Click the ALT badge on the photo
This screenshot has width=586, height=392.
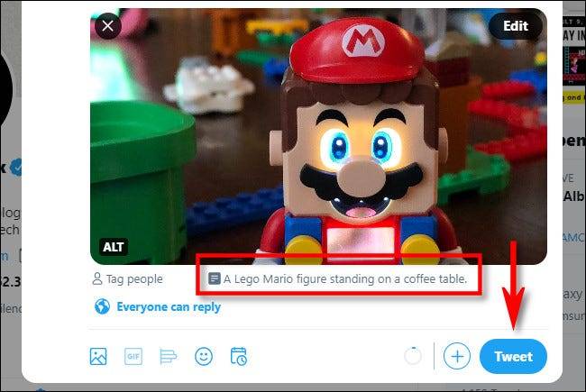[114, 246]
